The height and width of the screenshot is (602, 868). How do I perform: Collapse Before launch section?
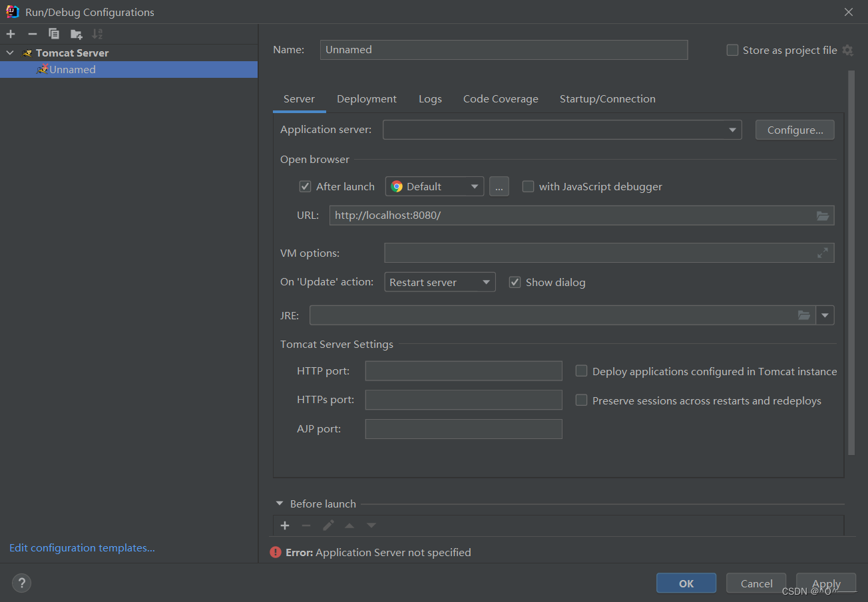coord(280,504)
